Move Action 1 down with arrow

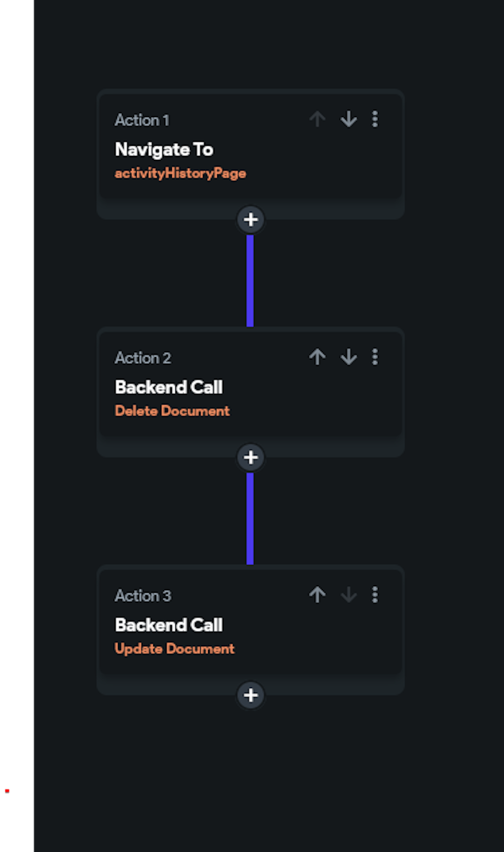tap(348, 120)
